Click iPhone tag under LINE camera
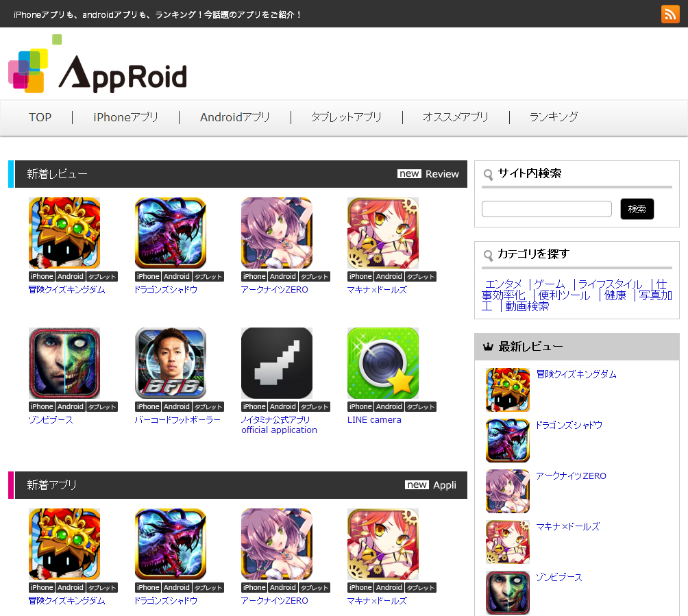The height and width of the screenshot is (616, 688). coord(360,407)
